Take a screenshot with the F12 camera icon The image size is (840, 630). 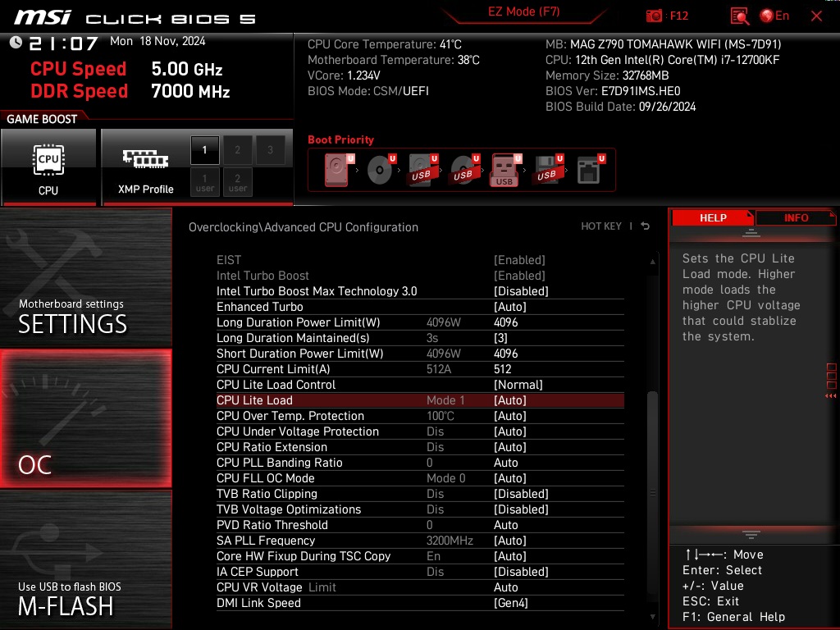654,16
